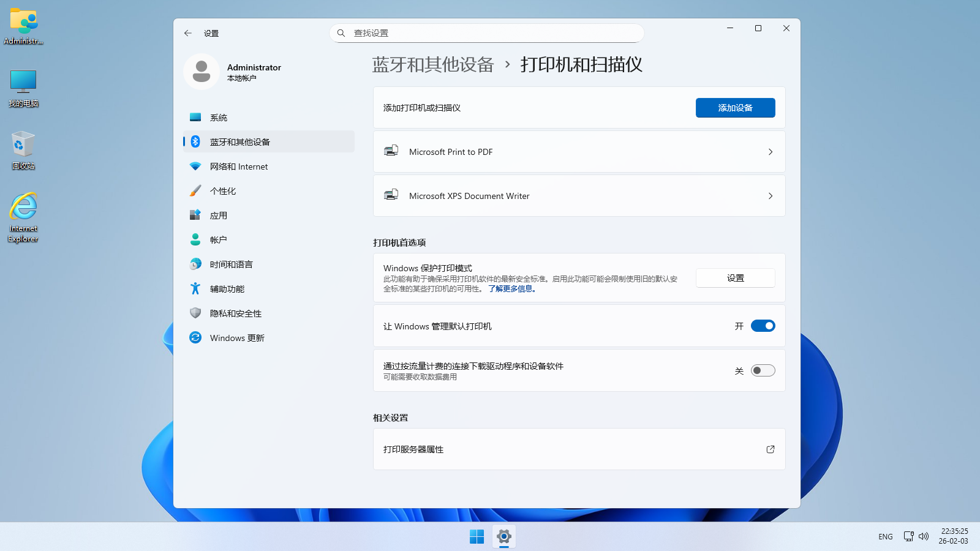
Task: Click the 帐户 person icon
Action: click(x=195, y=239)
